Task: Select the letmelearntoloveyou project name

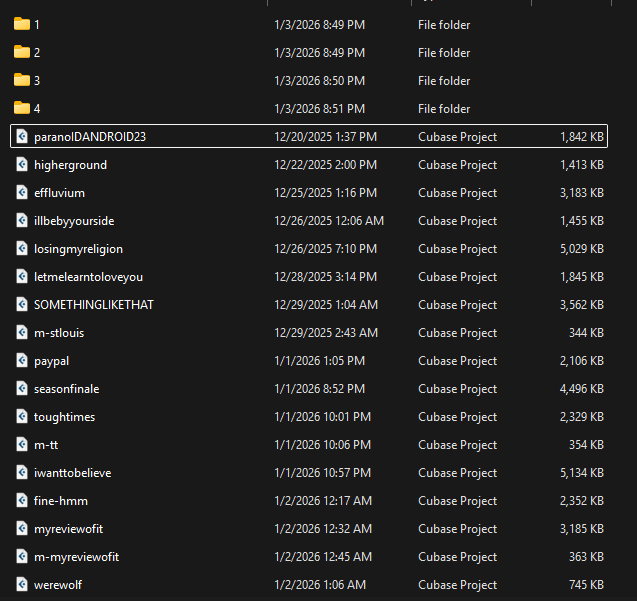Action: 88,277
